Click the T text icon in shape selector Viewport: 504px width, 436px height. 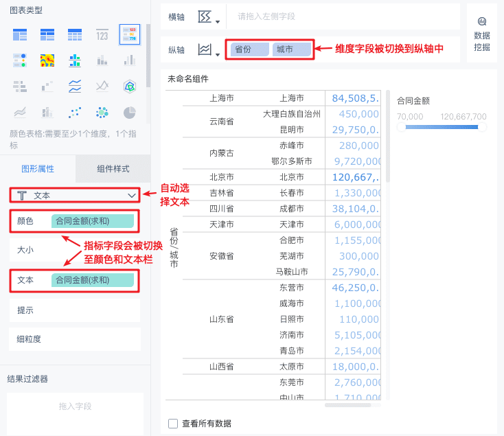(22, 196)
